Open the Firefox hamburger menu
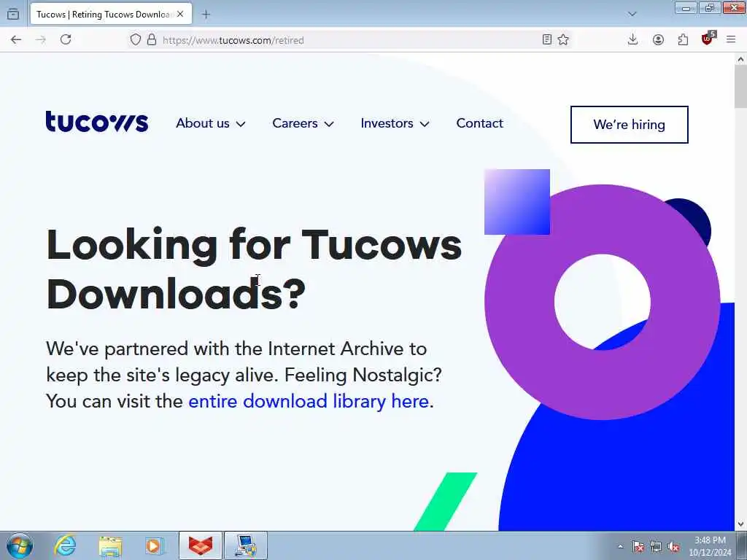The image size is (747, 560). [x=731, y=39]
